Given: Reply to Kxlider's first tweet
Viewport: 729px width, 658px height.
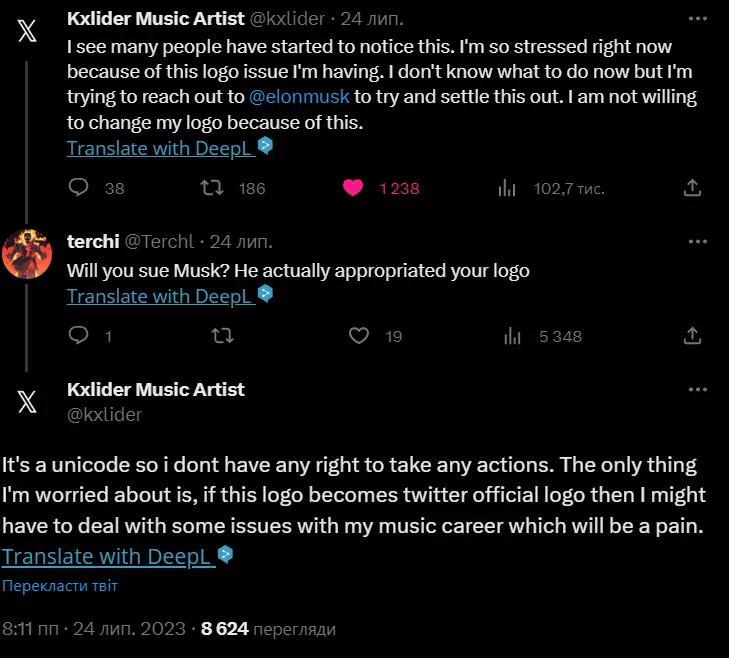Looking at the screenshot, I should [80, 188].
